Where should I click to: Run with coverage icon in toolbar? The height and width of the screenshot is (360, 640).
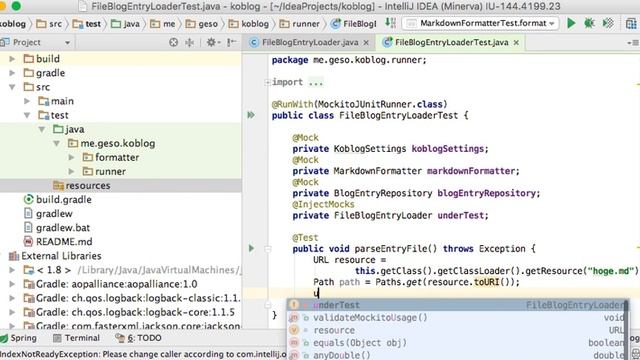coord(608,23)
